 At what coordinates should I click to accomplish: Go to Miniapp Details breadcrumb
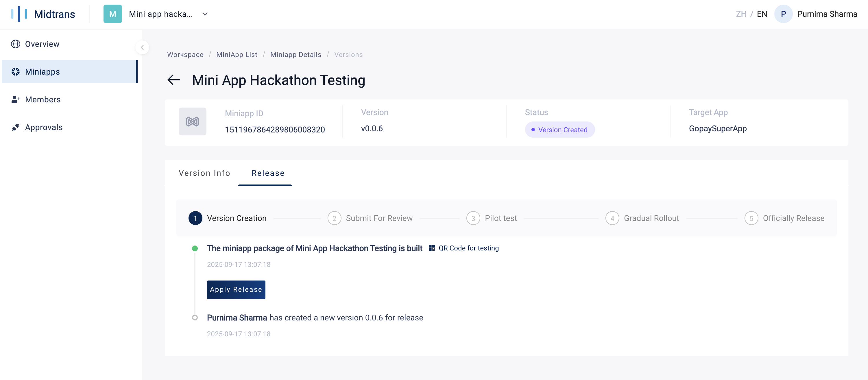pos(296,55)
